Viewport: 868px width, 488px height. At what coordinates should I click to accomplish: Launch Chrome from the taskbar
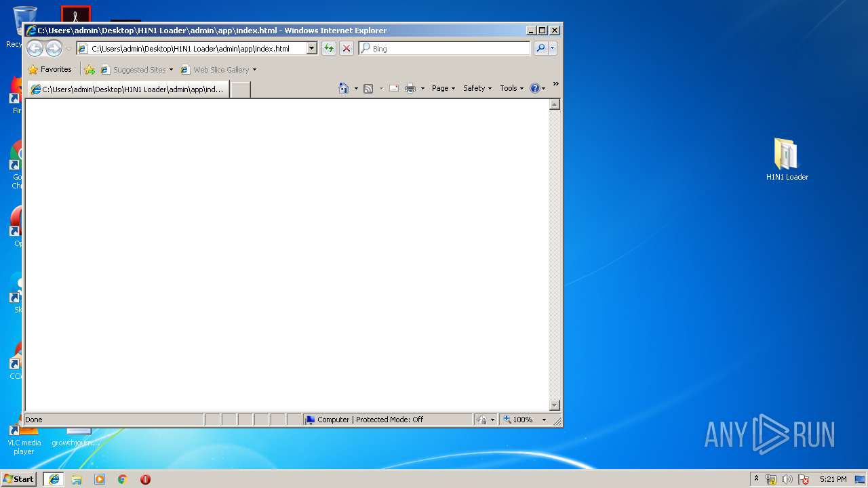(x=123, y=479)
